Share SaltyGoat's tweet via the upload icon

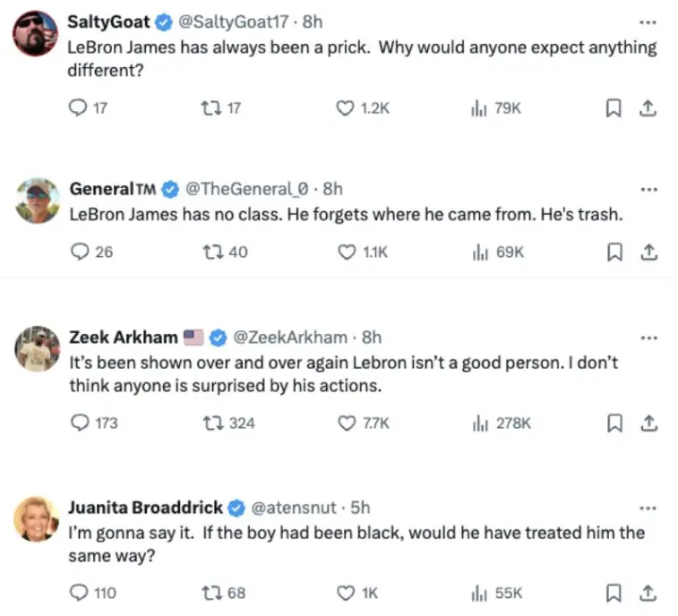pos(648,108)
